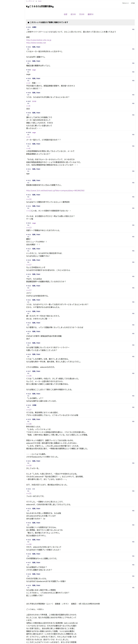This screenshot has width=138, height=644.
Task: Open the www.naraba.net link
Action: pos(36,43)
